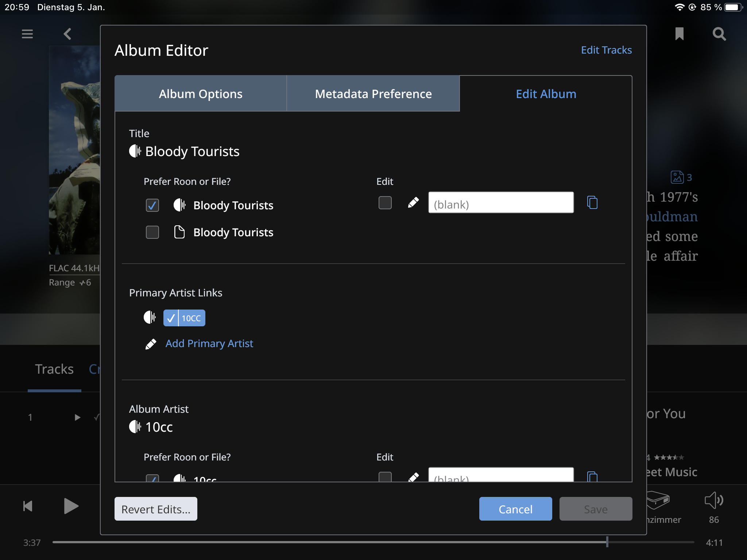Viewport: 747px width, 560px height.
Task: Open the audio zone device icon
Action: pos(658,500)
